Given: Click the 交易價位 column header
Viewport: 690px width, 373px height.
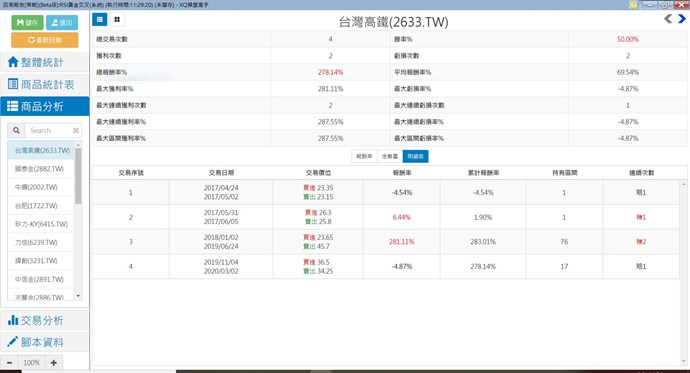Looking at the screenshot, I should point(318,173).
